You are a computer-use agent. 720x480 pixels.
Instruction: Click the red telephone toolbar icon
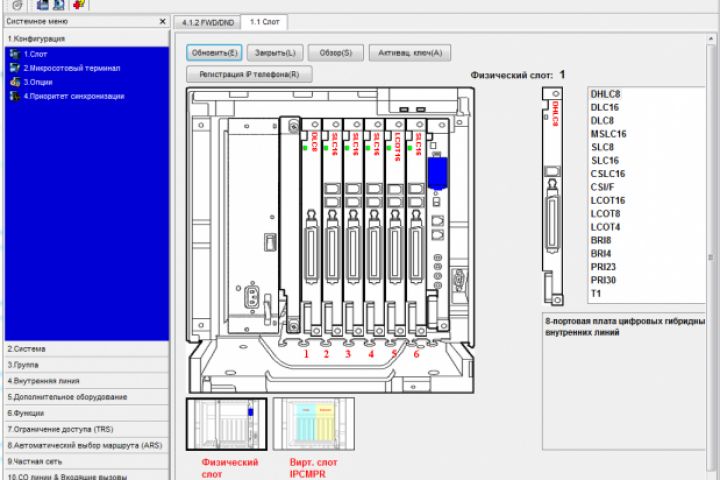[79, 5]
